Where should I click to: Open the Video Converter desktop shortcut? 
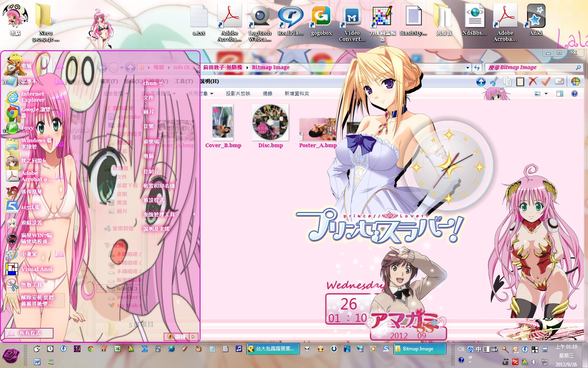click(352, 23)
